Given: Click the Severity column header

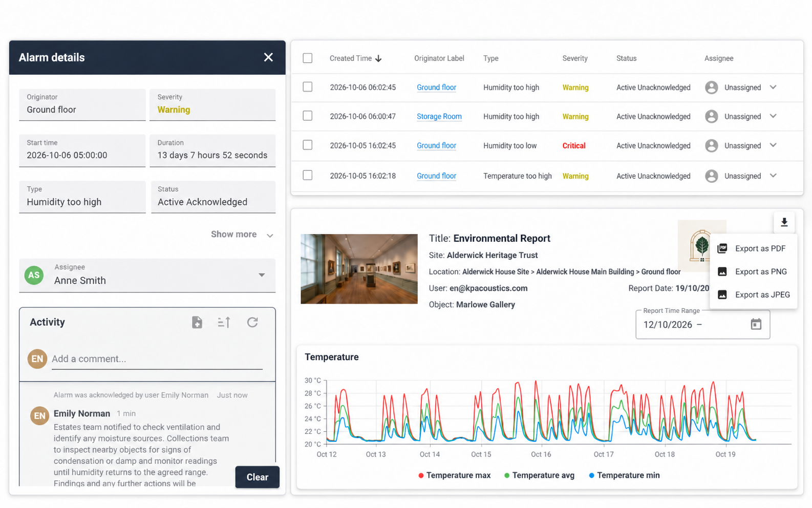Looking at the screenshot, I should tap(575, 58).
